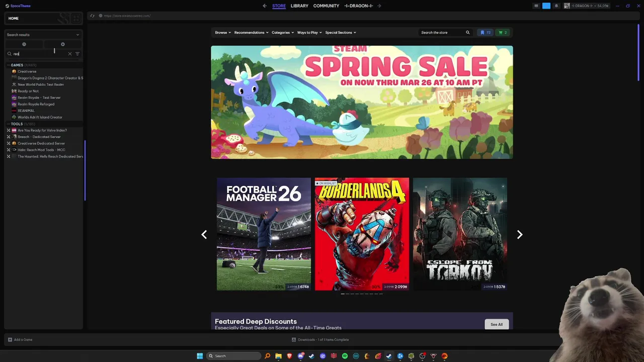
Task: Open the -I-DRAGON-I- account dropdown
Action: 586,6
